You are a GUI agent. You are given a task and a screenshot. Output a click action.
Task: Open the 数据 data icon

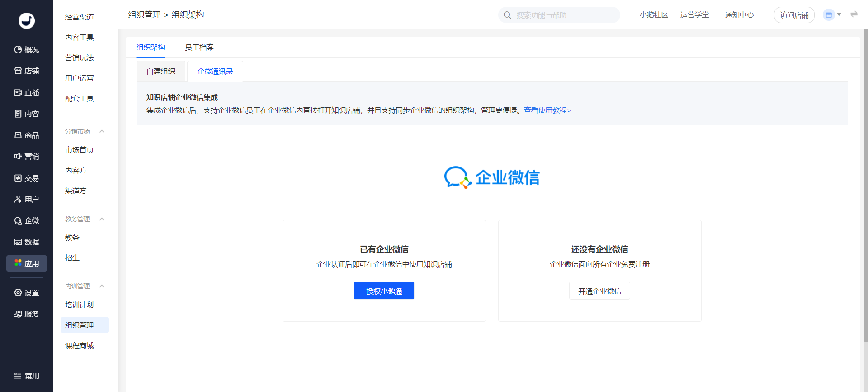(18, 242)
